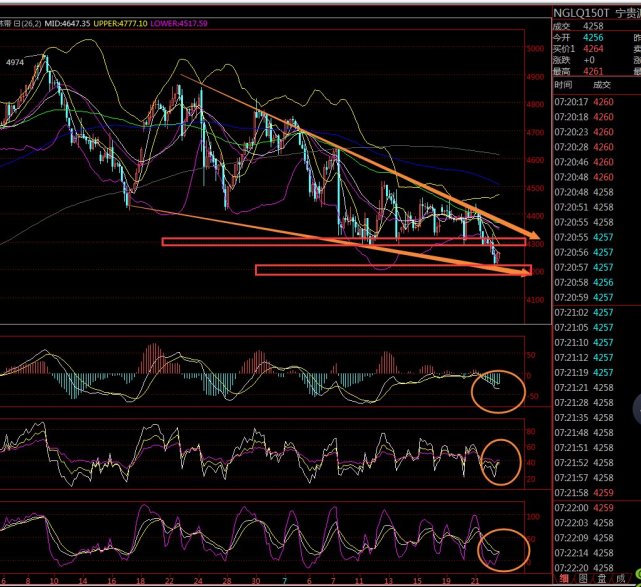Click the 4600 price axis label
Image resolution: width=641 pixels, height=587 pixels.
click(x=536, y=160)
